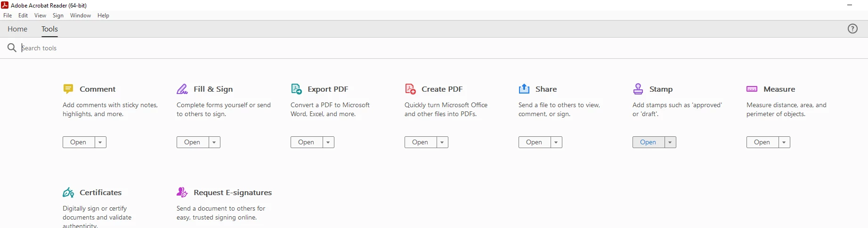Click the search magnifier icon
The height and width of the screenshot is (228, 868).
tap(12, 47)
